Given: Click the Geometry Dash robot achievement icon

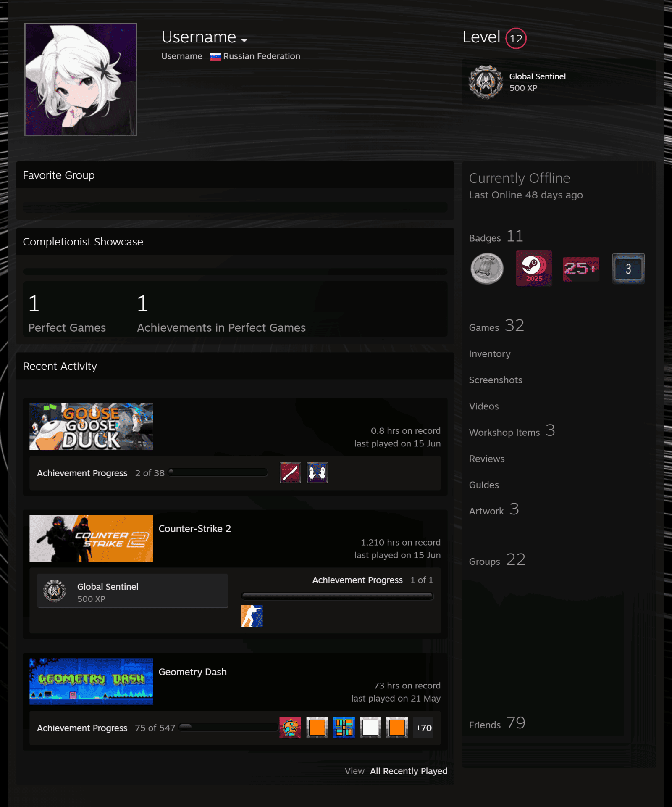Looking at the screenshot, I should (290, 728).
